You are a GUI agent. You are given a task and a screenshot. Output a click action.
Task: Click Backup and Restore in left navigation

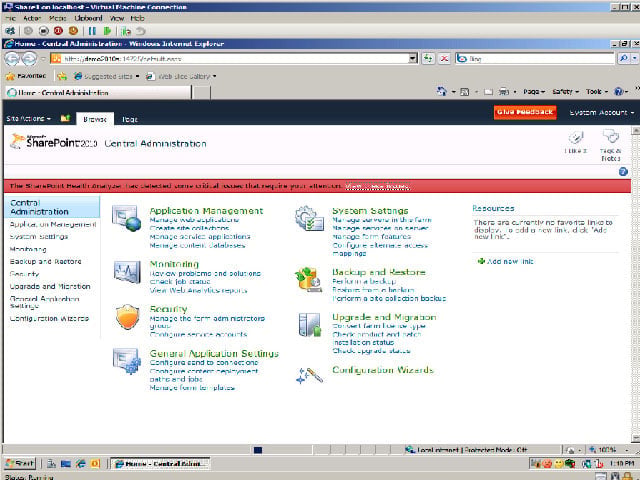[46, 261]
